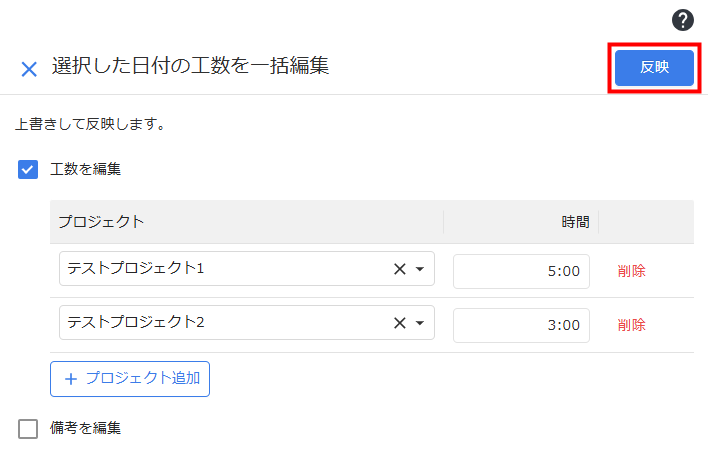Click the plus icon in プロジェクト追加
This screenshot has width=708, height=455.
[x=71, y=379]
